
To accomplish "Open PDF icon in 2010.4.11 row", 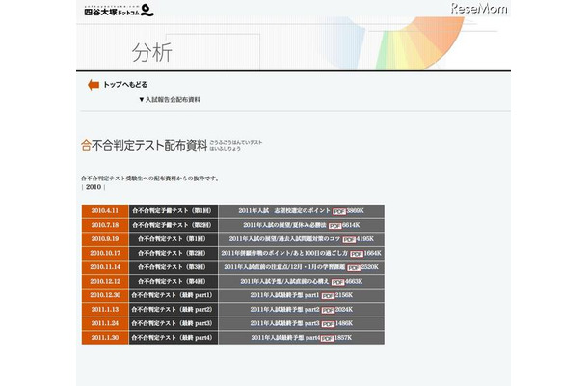I will 339,211.
